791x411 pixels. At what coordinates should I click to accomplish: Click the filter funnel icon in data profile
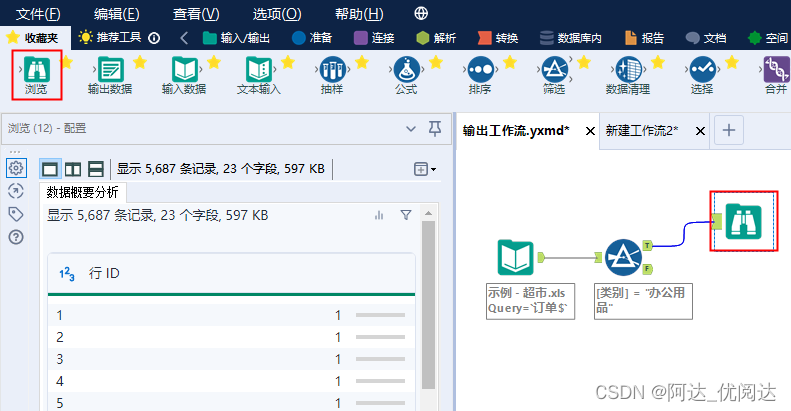click(406, 215)
